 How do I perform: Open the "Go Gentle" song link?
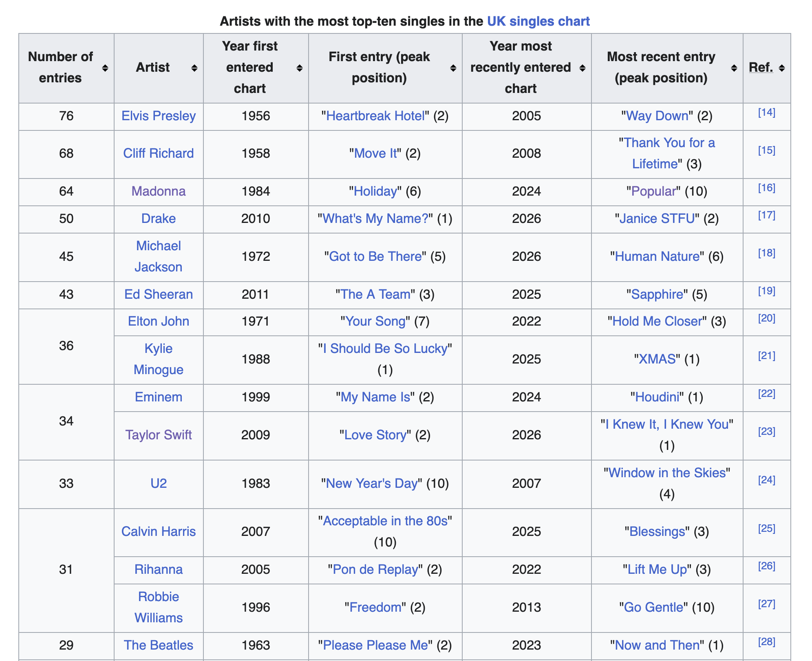(x=654, y=608)
